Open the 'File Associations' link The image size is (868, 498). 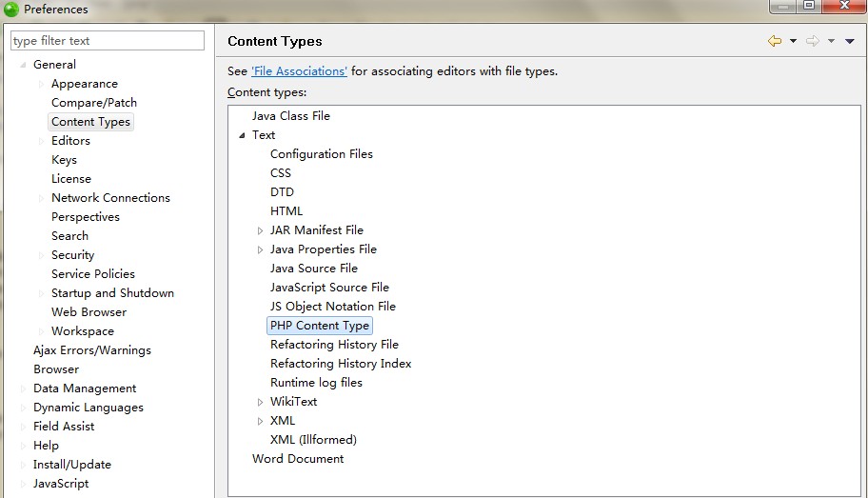[300, 70]
